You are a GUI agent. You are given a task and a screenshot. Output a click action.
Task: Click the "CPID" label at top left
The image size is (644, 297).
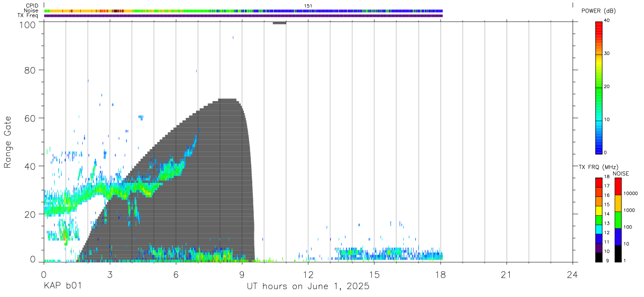pyautogui.click(x=32, y=6)
